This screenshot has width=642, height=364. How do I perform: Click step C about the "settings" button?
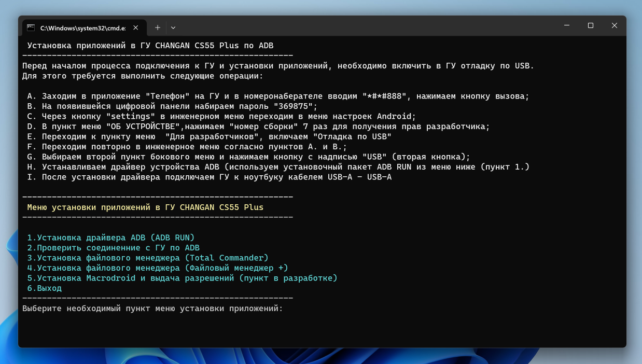[x=221, y=117]
